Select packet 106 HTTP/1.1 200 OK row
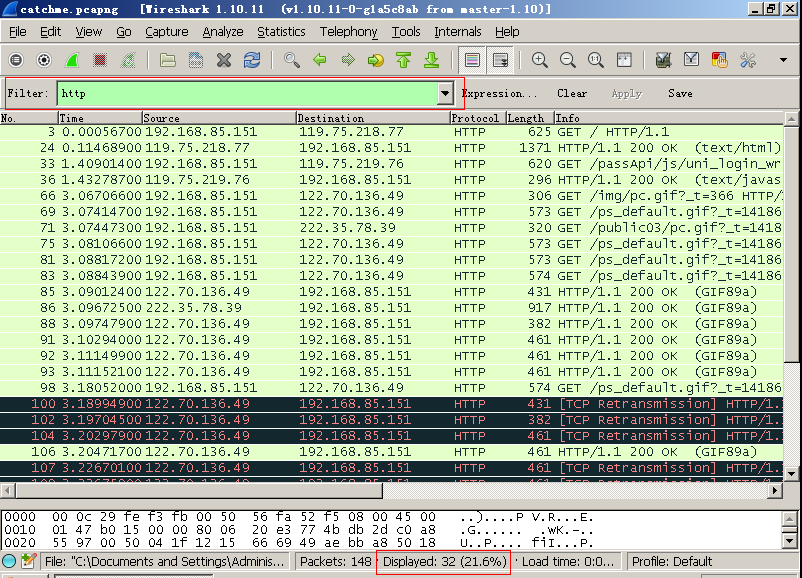802x578 pixels. (x=391, y=452)
